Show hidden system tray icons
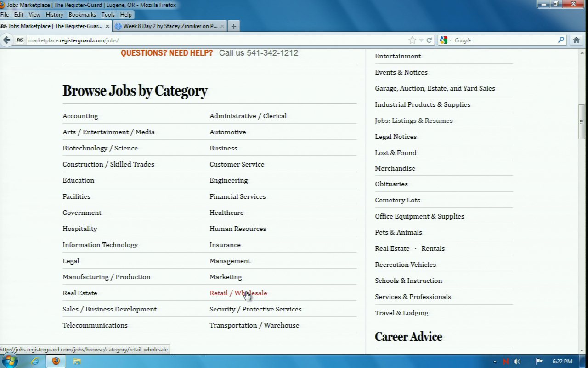The width and height of the screenshot is (588, 368). click(x=495, y=362)
